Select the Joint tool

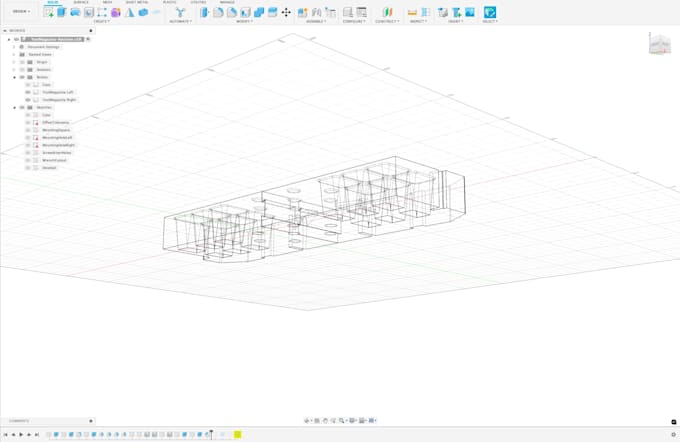pyautogui.click(x=317, y=12)
